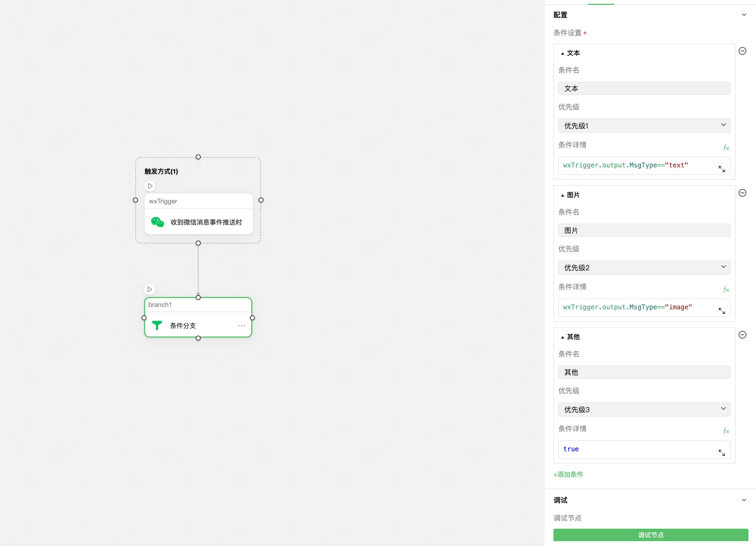756x546 pixels.
Task: Expand the text condition expression editor
Action: click(722, 169)
